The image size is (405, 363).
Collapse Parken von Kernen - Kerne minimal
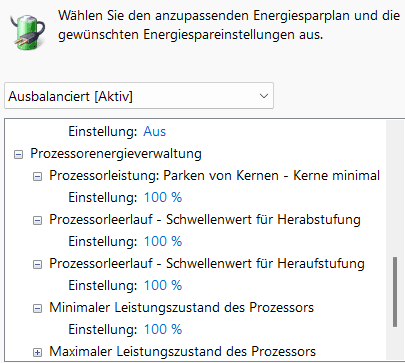[x=38, y=176]
